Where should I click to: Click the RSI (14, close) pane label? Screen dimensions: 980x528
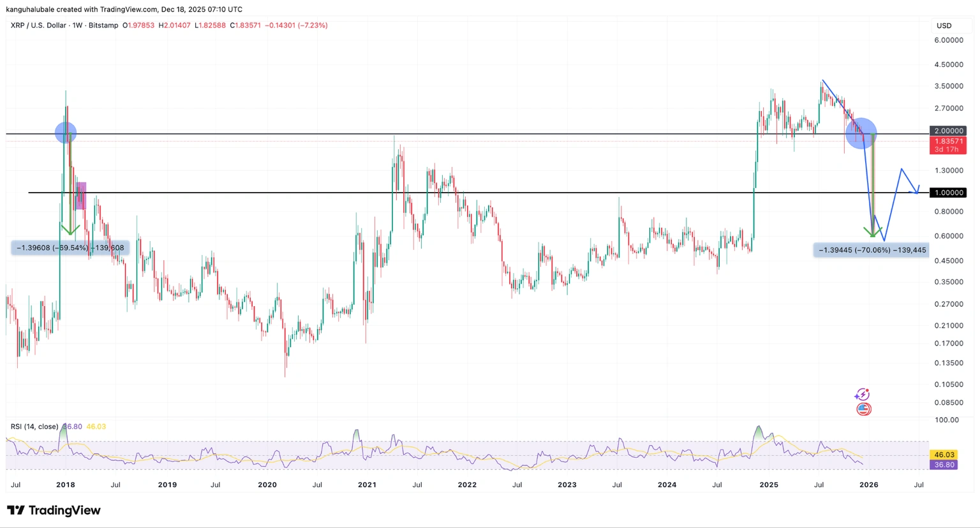pos(35,426)
